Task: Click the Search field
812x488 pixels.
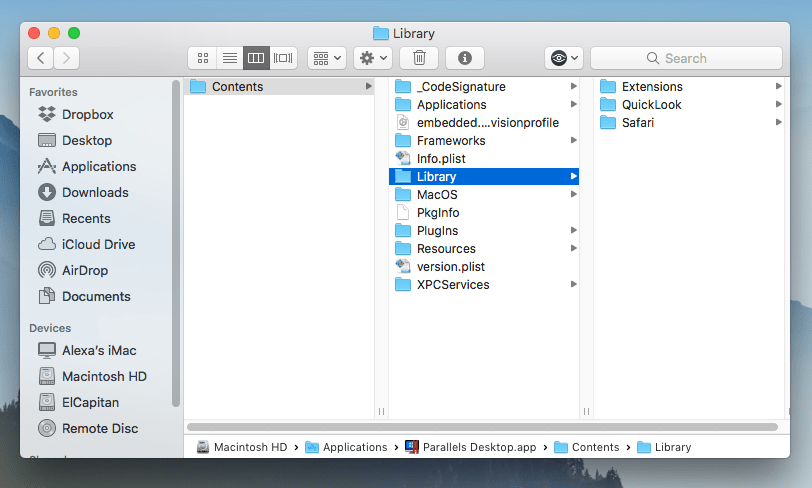Action: coord(686,58)
